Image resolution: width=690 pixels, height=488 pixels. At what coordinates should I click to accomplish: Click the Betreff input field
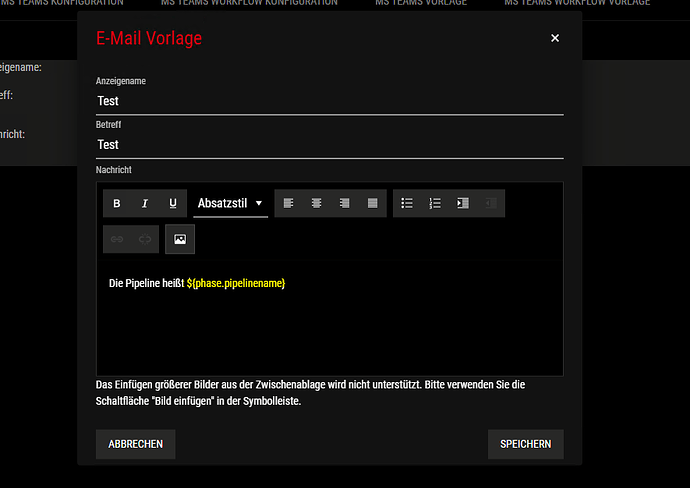(x=330, y=145)
